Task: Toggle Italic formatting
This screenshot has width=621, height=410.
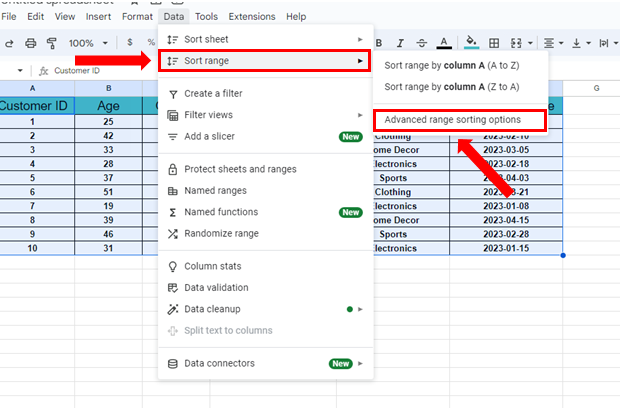Action: point(400,43)
